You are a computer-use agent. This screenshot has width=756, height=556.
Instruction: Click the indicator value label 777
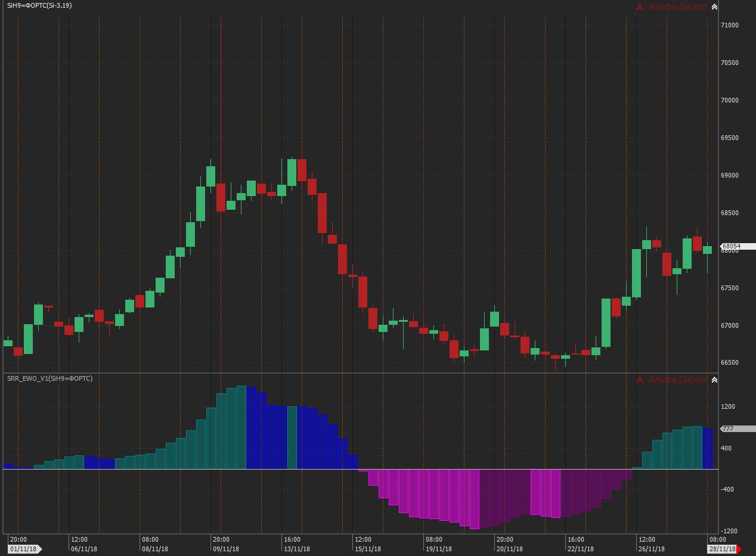coord(730,428)
